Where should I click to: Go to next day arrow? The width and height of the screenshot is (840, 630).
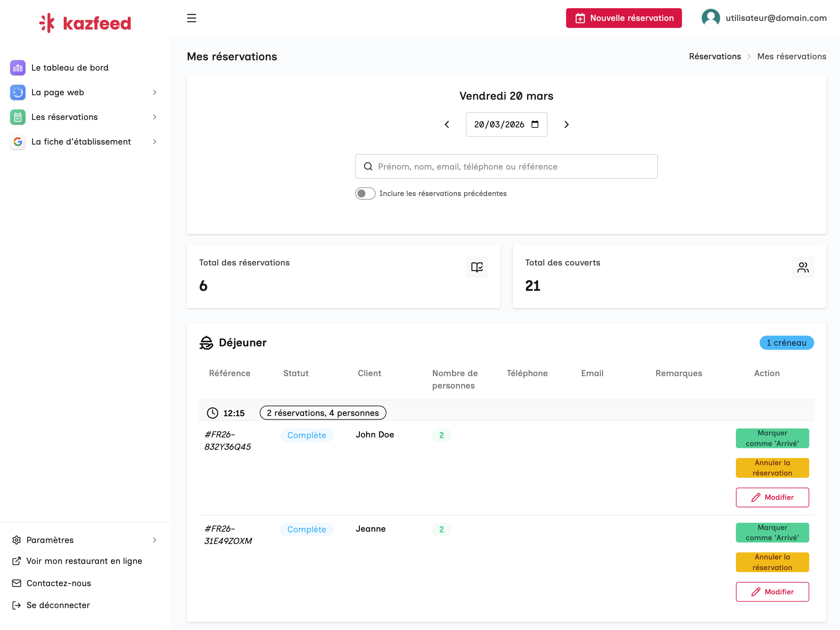566,125
